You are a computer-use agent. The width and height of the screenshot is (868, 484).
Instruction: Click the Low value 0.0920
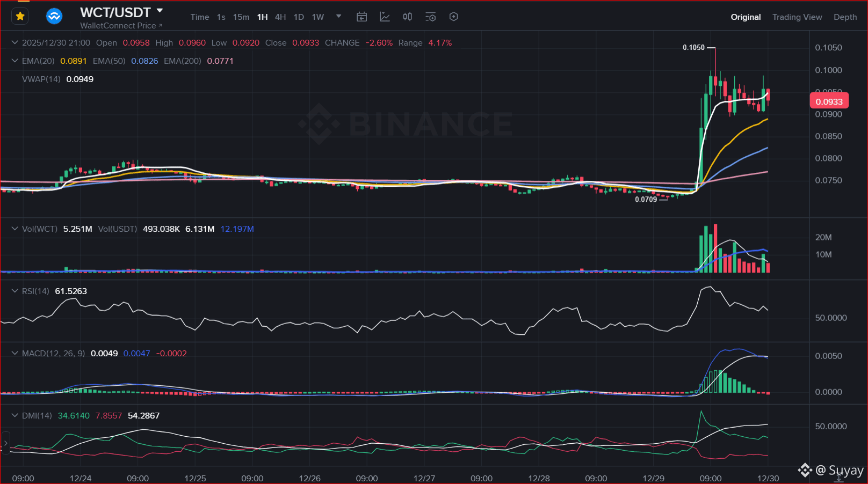pyautogui.click(x=246, y=42)
